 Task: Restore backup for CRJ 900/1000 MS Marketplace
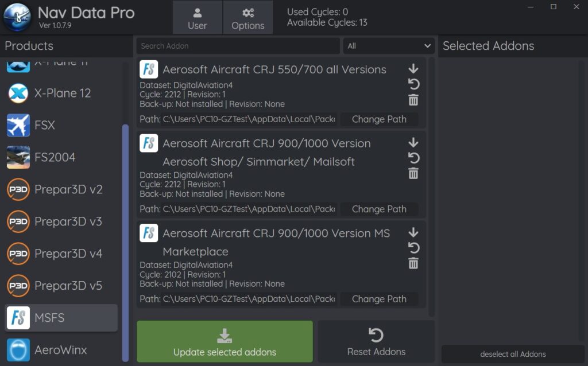413,248
